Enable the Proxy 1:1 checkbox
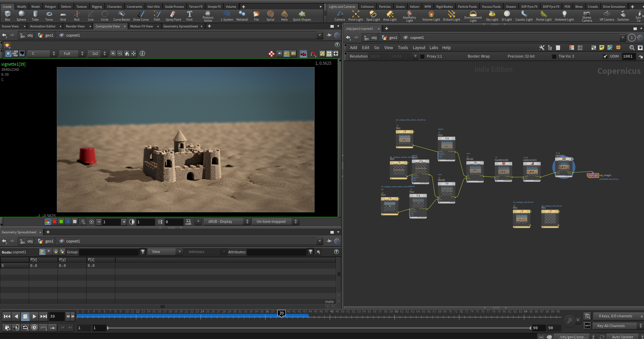Viewport: 644px width, 339px height. coord(422,57)
